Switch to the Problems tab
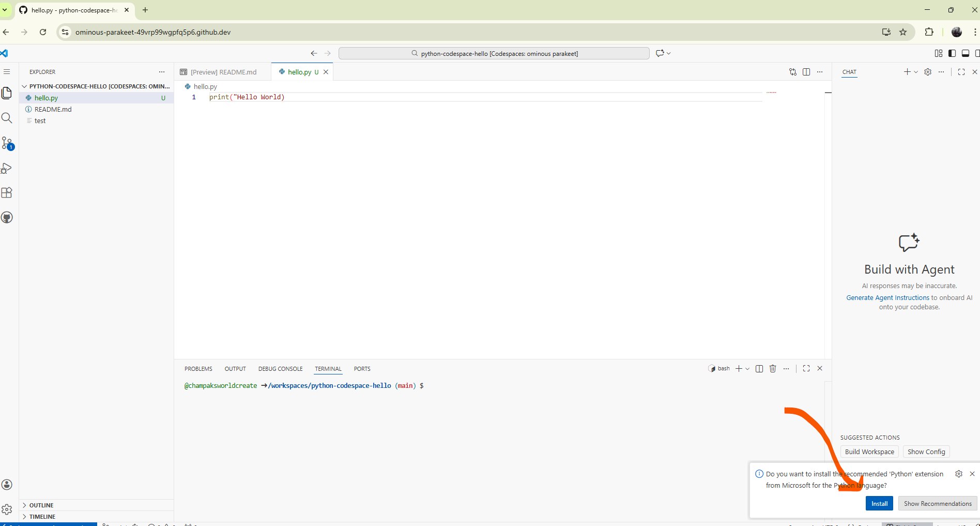The image size is (980, 526). point(198,369)
